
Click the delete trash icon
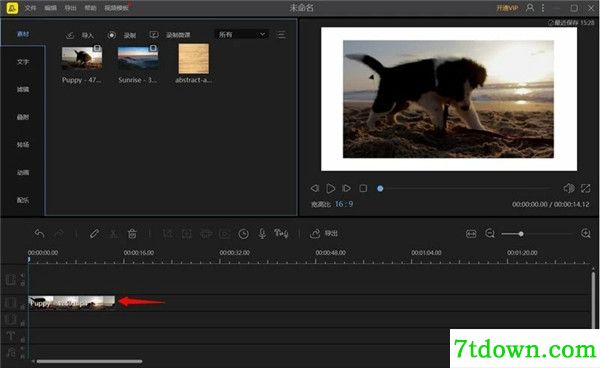pos(132,233)
